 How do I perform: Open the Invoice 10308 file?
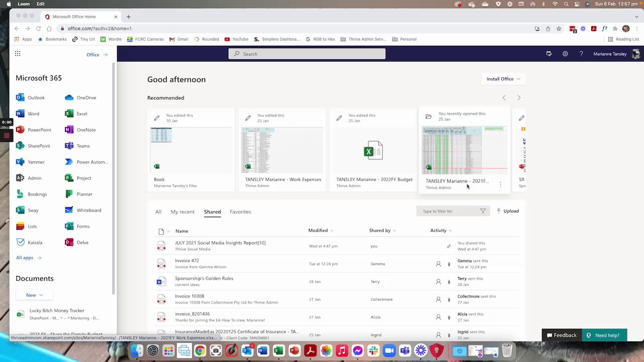(x=190, y=296)
